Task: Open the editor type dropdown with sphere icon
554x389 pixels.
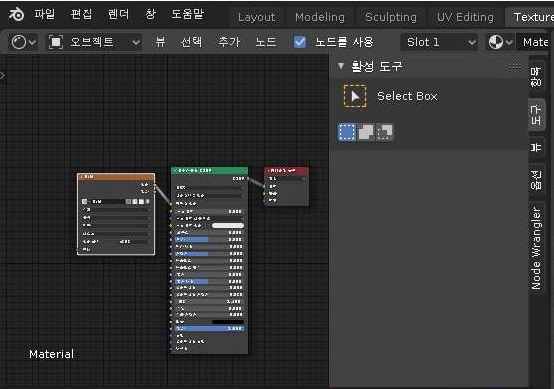Action: pos(23,42)
